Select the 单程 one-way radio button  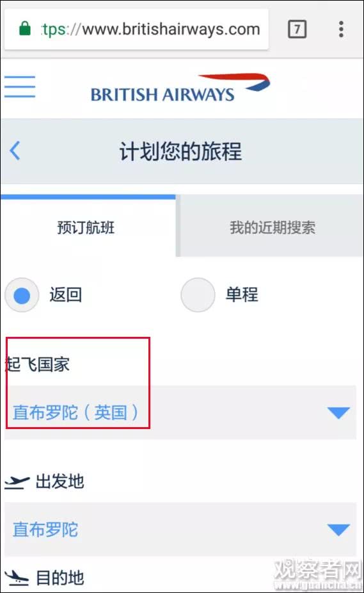pos(198,295)
